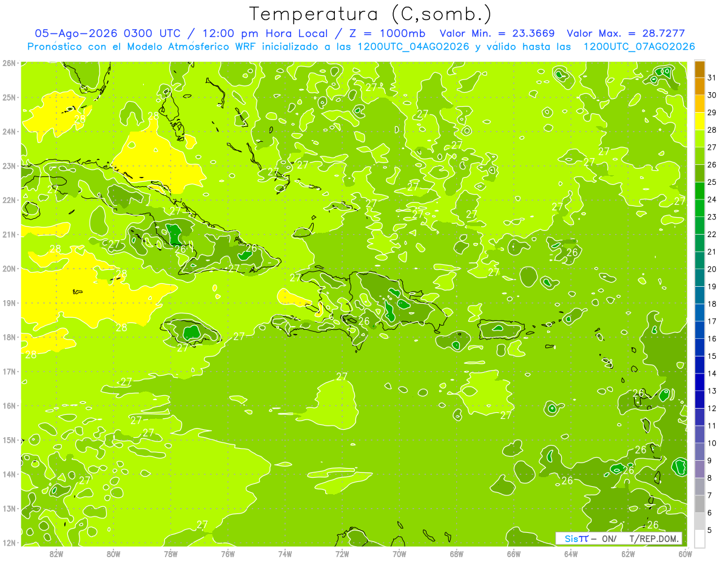Pick the light green 26–27 legend swatch
728x562 pixels.
pyautogui.click(x=699, y=156)
